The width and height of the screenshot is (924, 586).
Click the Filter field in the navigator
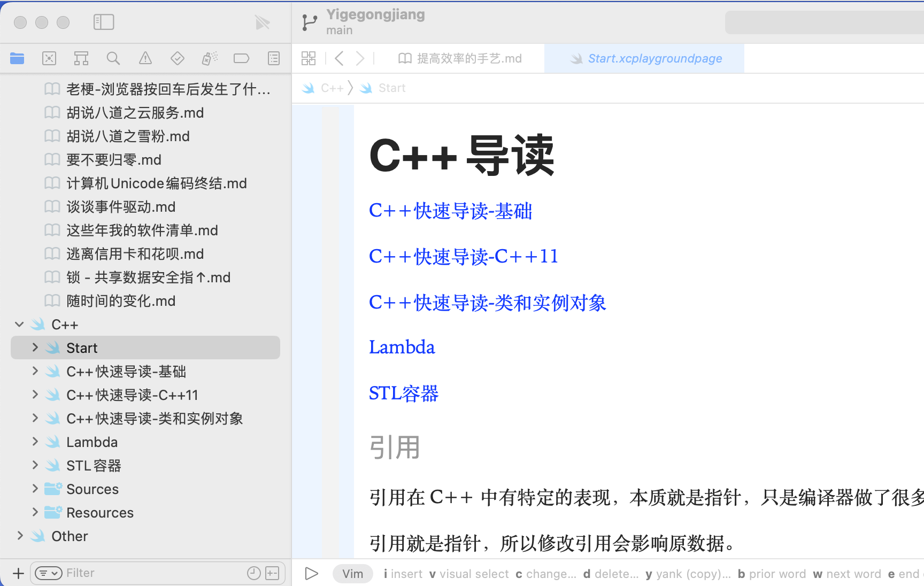[155, 573]
